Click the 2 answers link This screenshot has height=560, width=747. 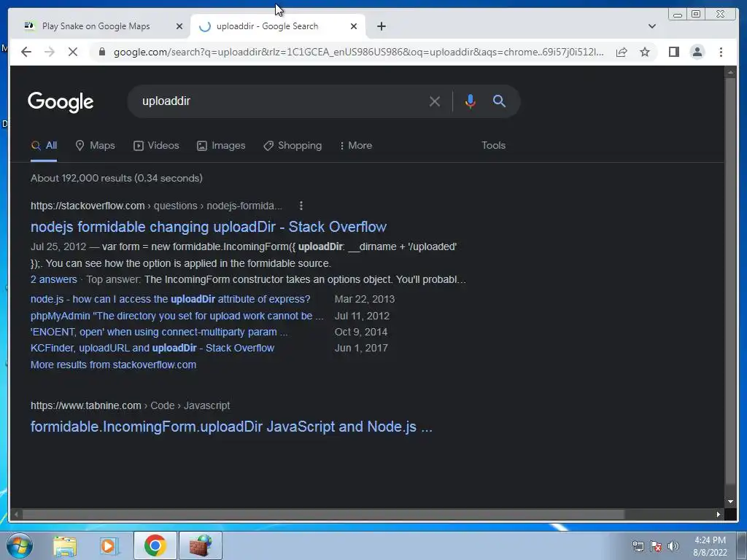[53, 279]
